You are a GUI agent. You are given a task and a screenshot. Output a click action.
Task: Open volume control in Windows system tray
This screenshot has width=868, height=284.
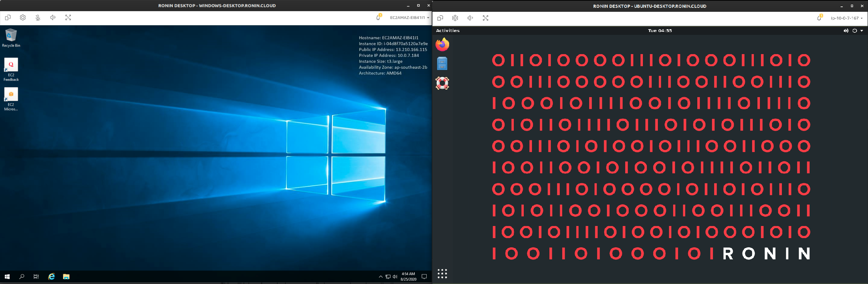click(395, 277)
